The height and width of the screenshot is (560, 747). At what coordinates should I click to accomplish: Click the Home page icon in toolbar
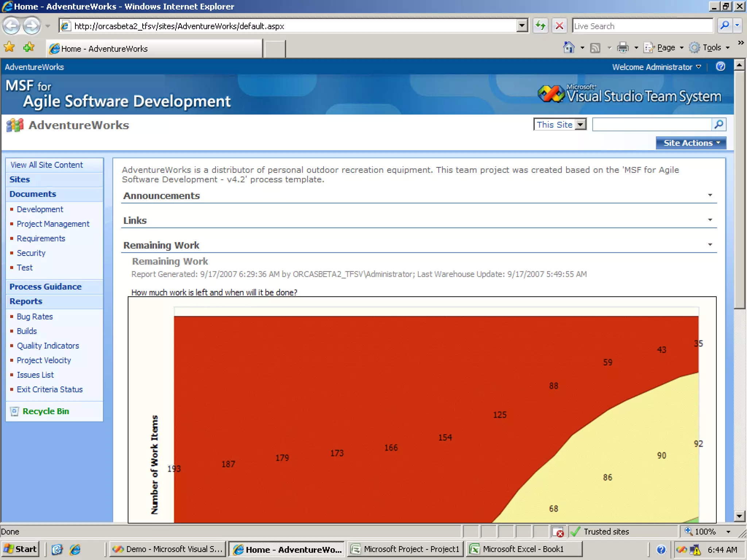pos(569,47)
